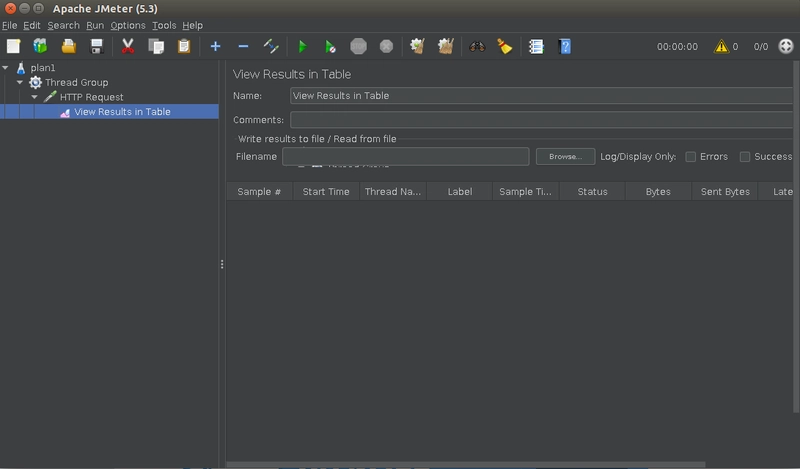Click the Bytes column header

click(658, 191)
